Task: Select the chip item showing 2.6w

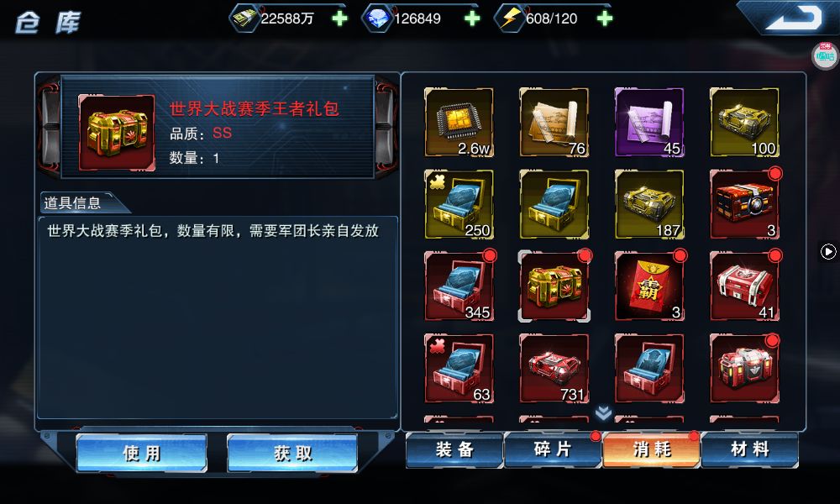Action: pyautogui.click(x=459, y=122)
